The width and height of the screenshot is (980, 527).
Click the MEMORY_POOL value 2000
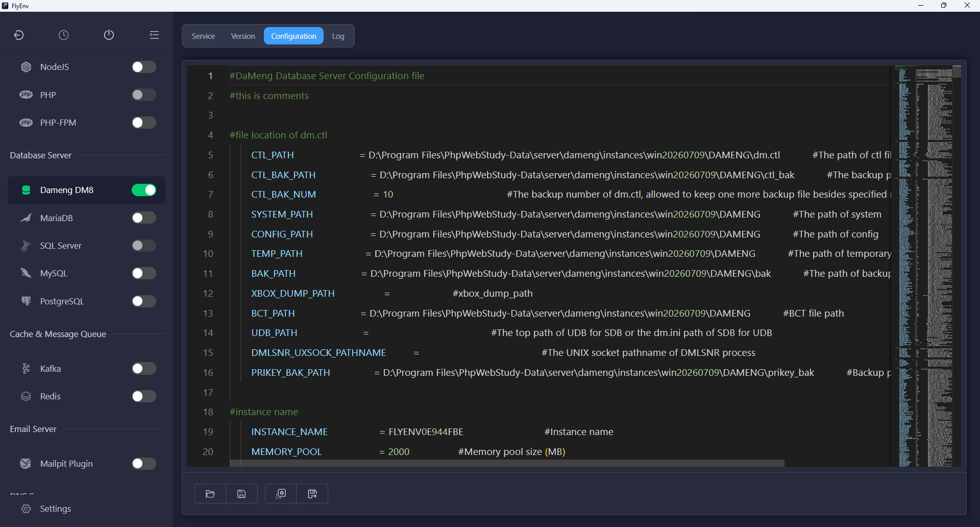point(399,452)
